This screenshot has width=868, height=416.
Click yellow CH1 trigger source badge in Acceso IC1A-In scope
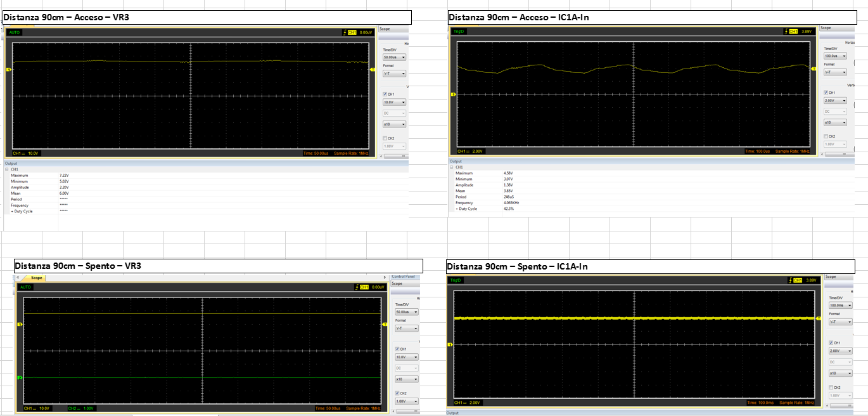(x=792, y=32)
